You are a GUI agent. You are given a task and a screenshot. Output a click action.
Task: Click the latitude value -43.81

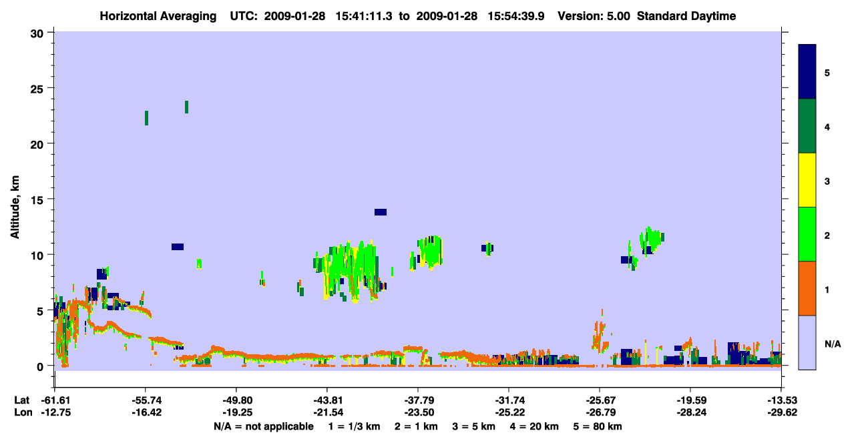coord(327,400)
